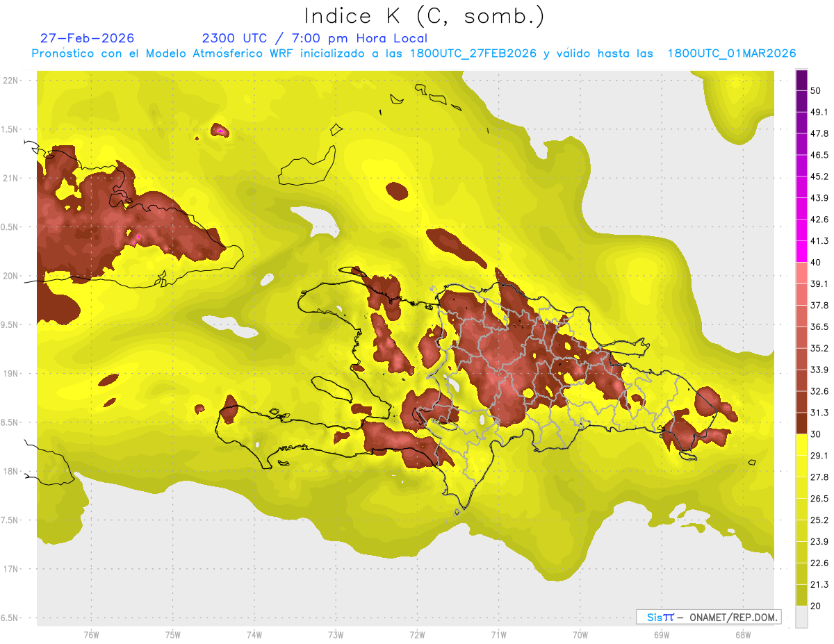Click the 'Indice K (C, somb.)' title
The image size is (834, 644).
[x=424, y=16]
